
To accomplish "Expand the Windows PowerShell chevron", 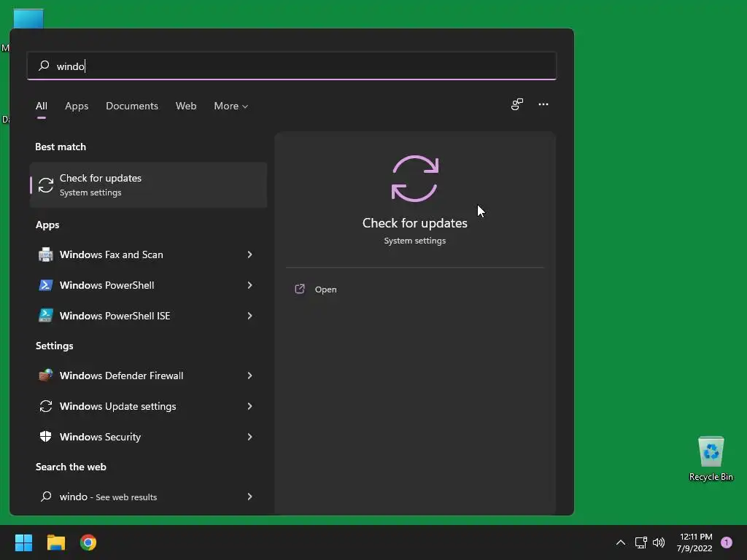I will 249,285.
